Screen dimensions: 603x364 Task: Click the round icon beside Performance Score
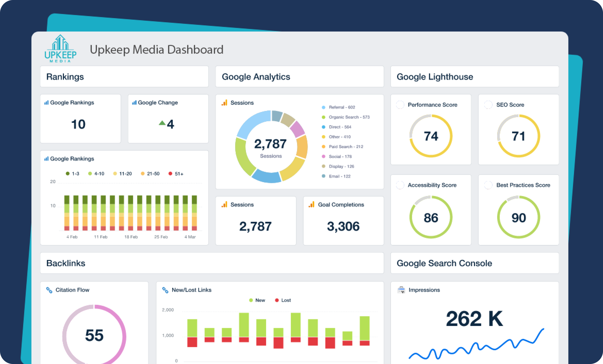click(x=400, y=105)
